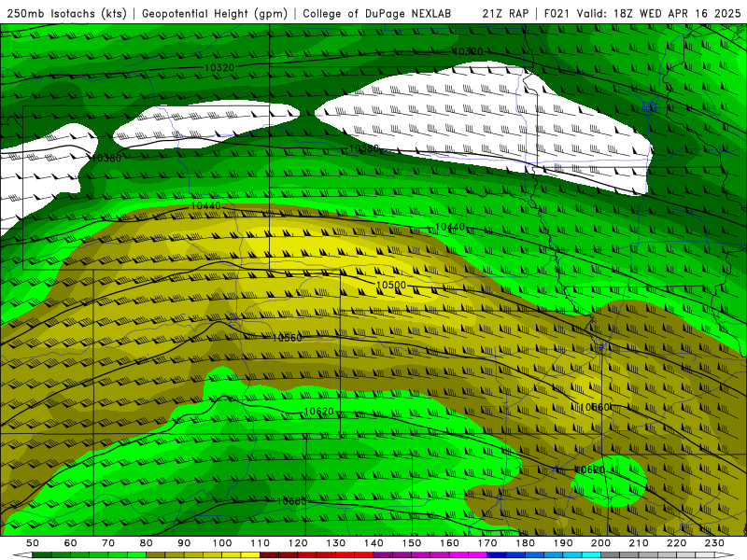The width and height of the screenshot is (747, 560).
Task: Click the color bar value 230
Action: 714,543
